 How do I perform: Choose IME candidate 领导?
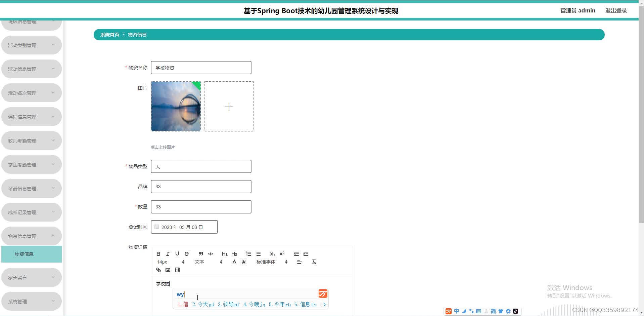pyautogui.click(x=229, y=305)
